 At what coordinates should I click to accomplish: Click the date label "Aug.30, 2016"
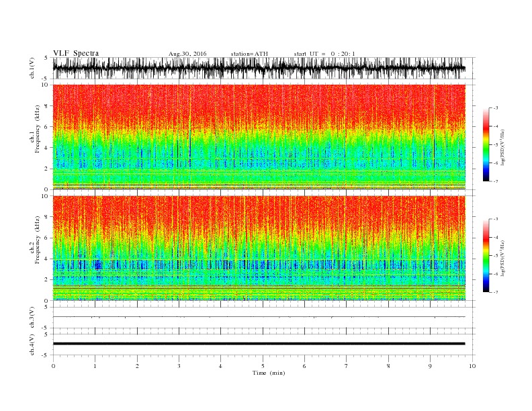click(x=187, y=54)
